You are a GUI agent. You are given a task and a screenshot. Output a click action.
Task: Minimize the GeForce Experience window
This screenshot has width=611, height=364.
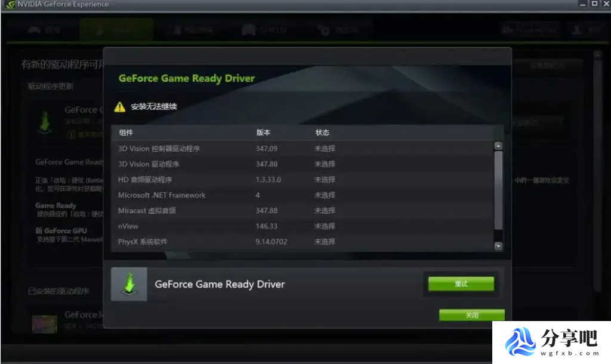[x=582, y=4]
